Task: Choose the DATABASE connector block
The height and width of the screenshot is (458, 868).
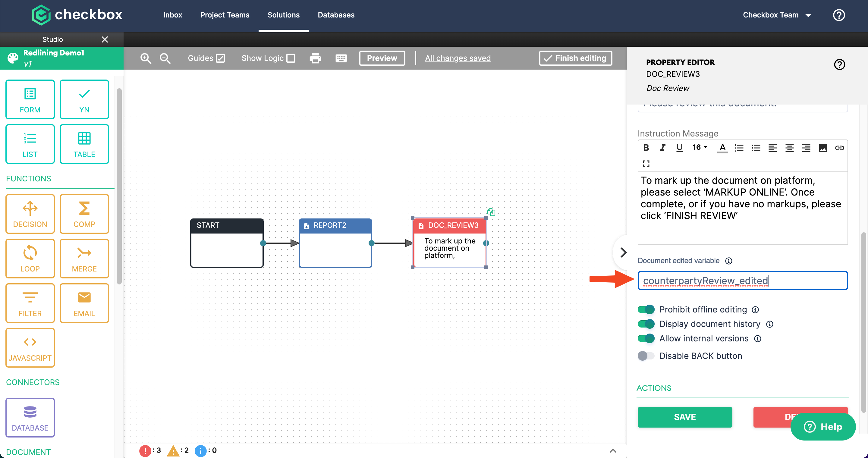Action: (x=30, y=418)
